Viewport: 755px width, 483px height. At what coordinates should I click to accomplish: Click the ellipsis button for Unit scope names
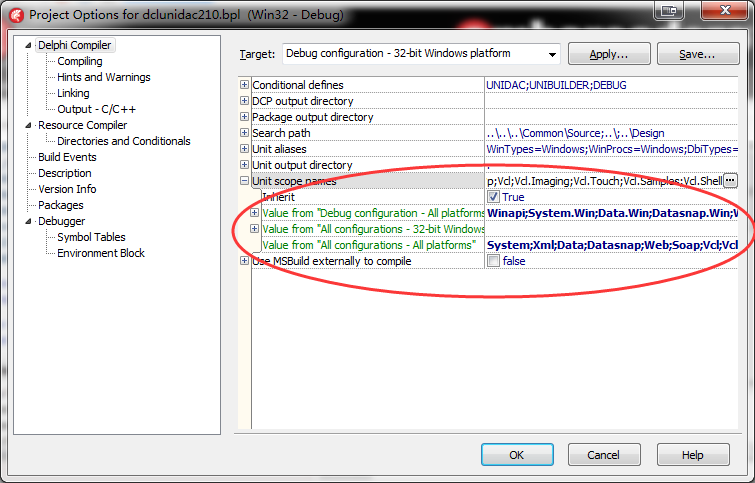point(730,181)
